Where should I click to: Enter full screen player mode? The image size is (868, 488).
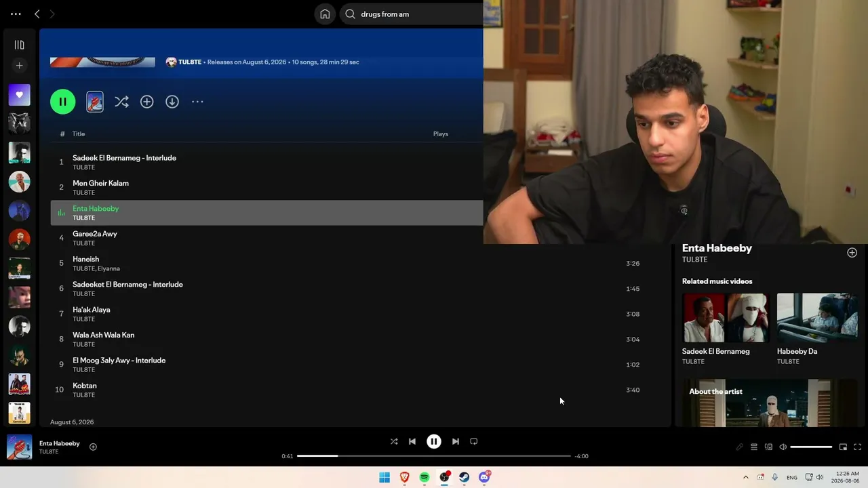(x=857, y=447)
